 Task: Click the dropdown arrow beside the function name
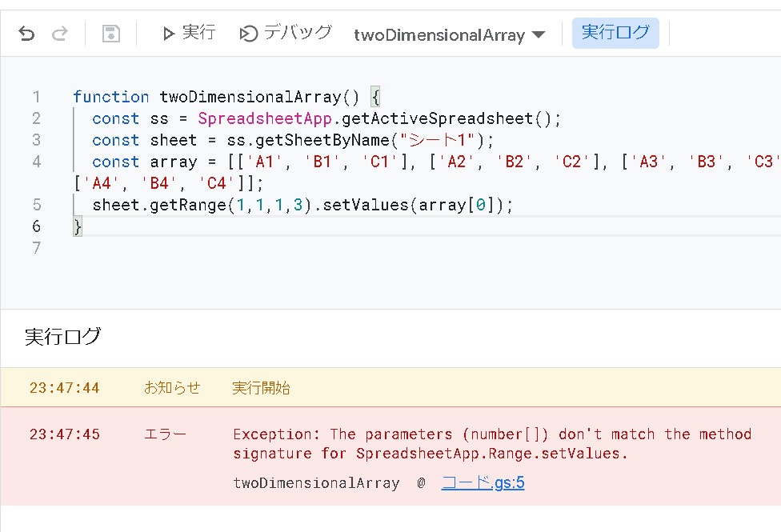(539, 35)
